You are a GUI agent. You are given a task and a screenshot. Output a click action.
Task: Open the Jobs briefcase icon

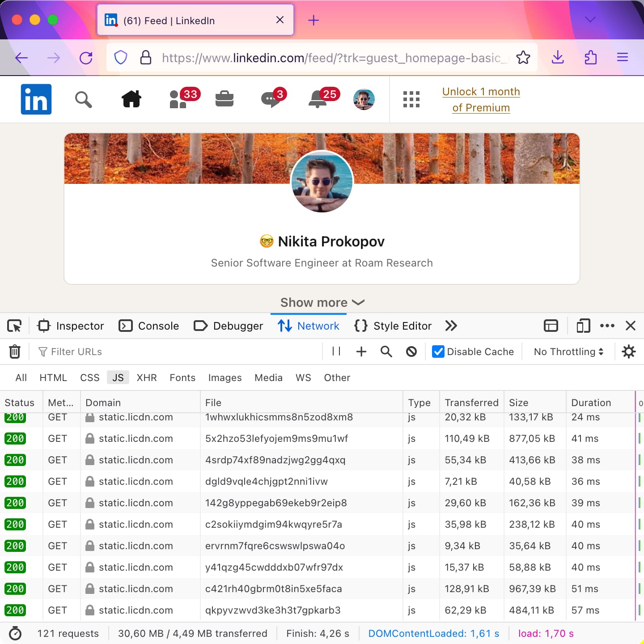click(x=225, y=99)
